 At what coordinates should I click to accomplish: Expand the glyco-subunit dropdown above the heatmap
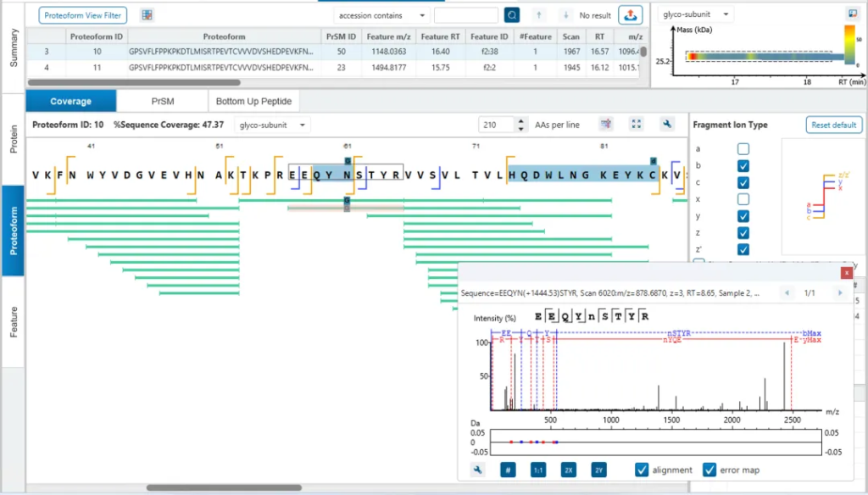[x=696, y=14]
